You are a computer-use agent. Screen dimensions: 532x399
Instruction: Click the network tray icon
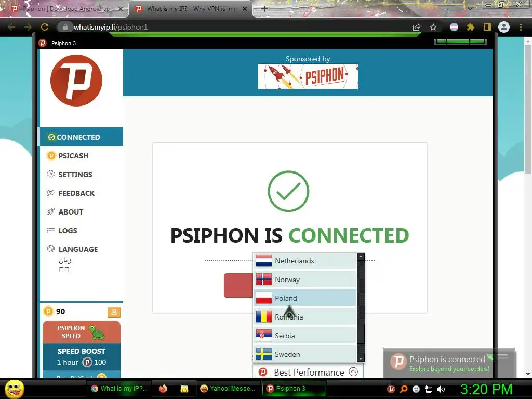pyautogui.click(x=429, y=389)
